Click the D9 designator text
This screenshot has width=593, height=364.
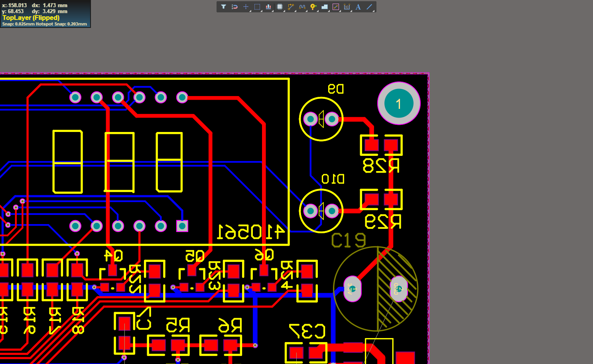click(336, 89)
